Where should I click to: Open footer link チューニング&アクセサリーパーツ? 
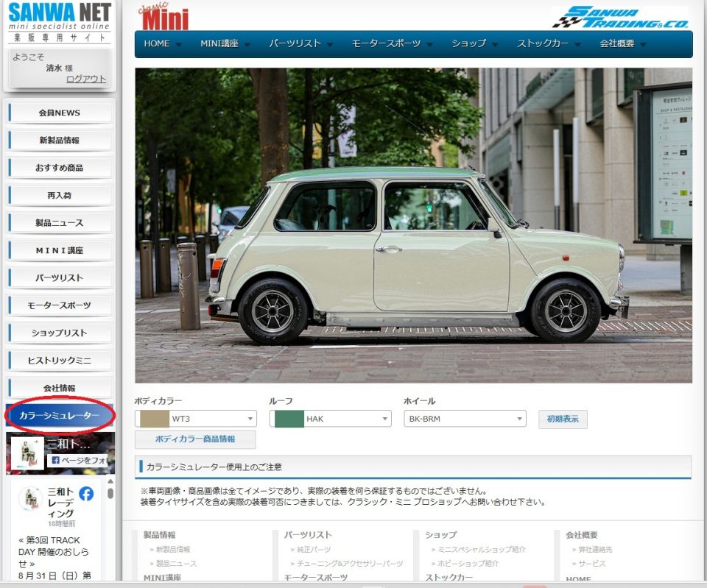point(350,563)
